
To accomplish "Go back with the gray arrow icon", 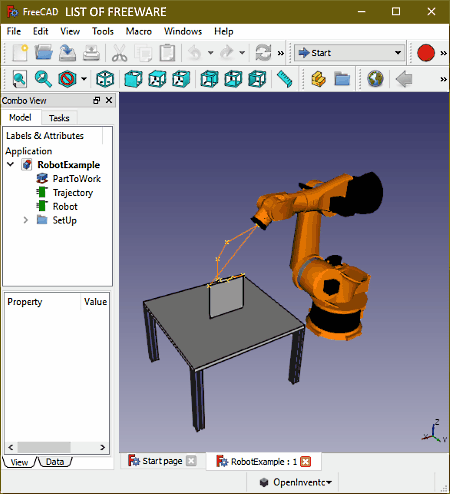I will point(404,79).
